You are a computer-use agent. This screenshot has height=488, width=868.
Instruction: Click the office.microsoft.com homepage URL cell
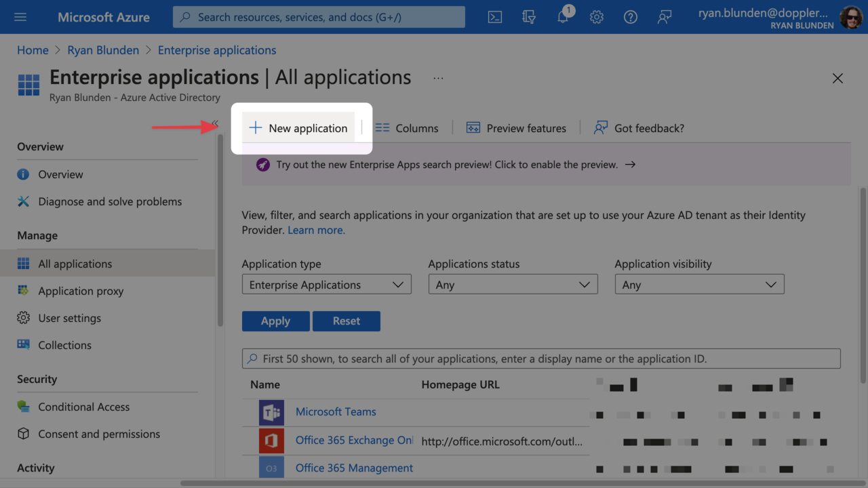[502, 441]
